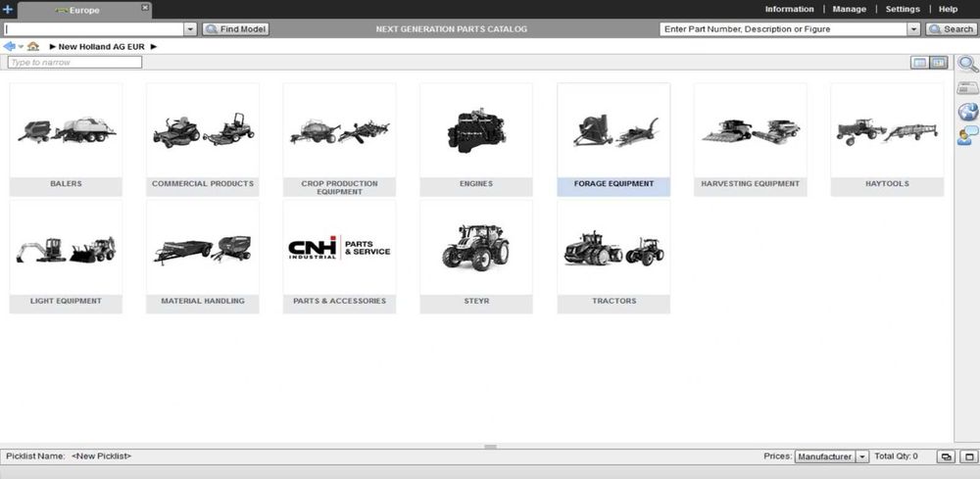Click New Holland AG EUR breadcrumb

pyautogui.click(x=101, y=46)
